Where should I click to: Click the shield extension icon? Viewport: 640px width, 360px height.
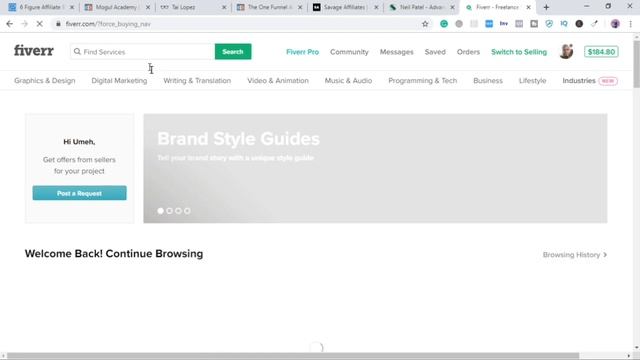coord(549,24)
